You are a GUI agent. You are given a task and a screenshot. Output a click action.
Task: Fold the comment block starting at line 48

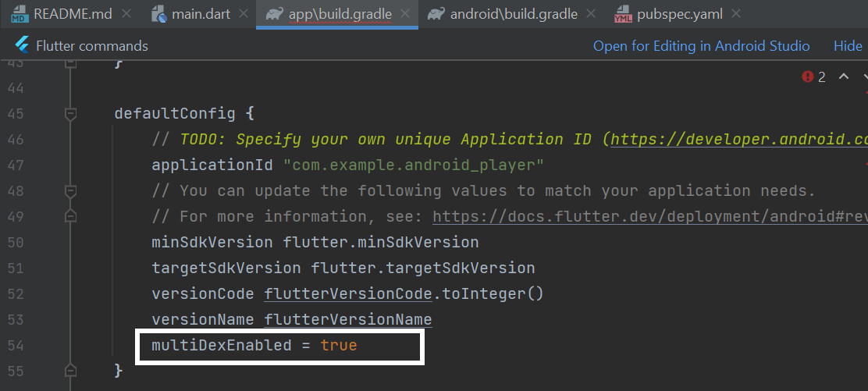[71, 190]
